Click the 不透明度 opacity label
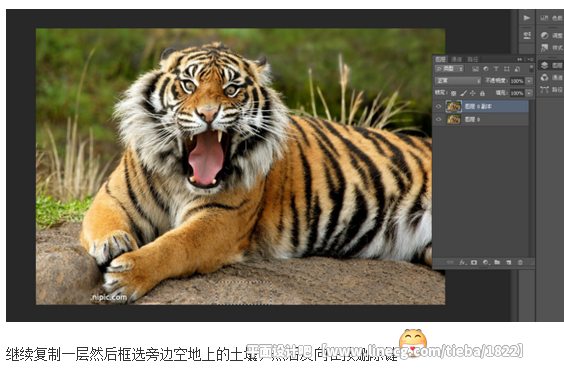564x370 pixels. 496,81
